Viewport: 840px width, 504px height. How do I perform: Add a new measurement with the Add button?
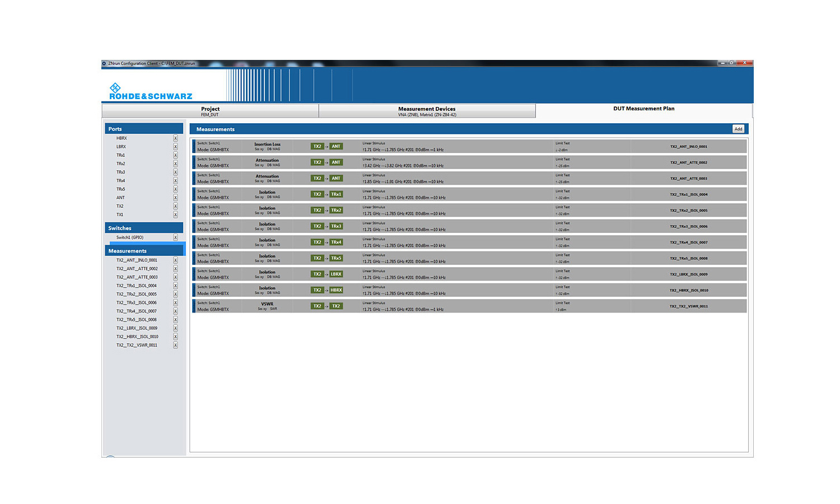(738, 129)
